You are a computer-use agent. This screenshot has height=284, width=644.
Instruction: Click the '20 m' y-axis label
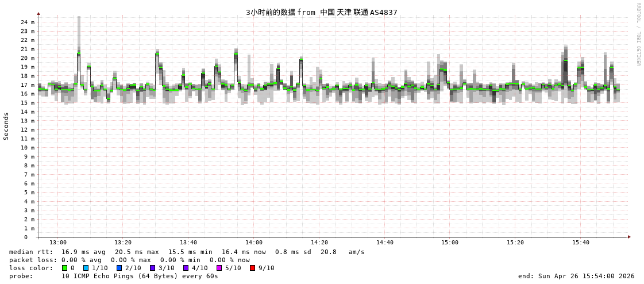click(x=28, y=58)
